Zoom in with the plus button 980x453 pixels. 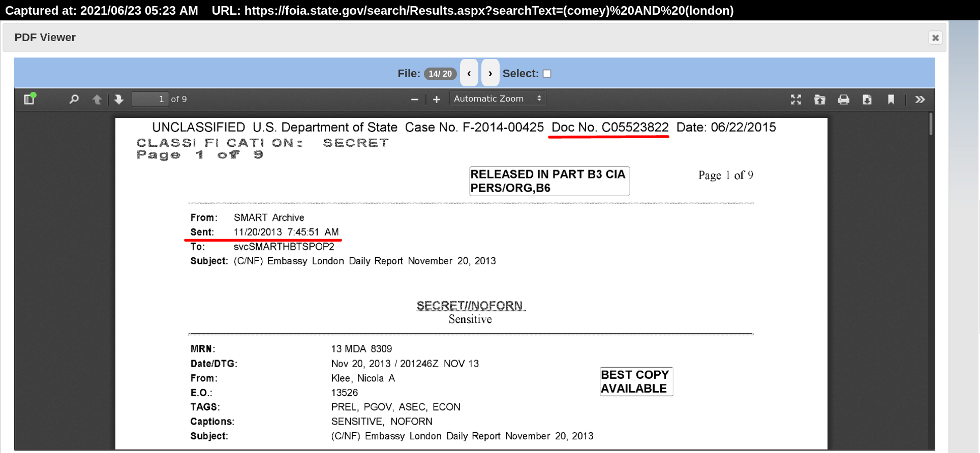click(437, 99)
